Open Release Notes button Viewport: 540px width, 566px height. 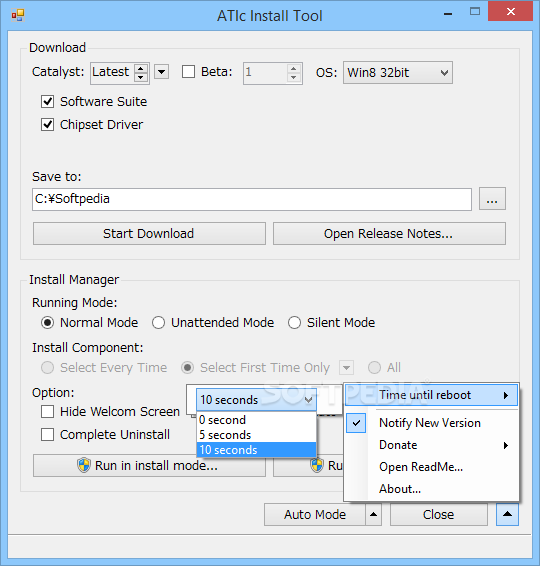(x=389, y=234)
